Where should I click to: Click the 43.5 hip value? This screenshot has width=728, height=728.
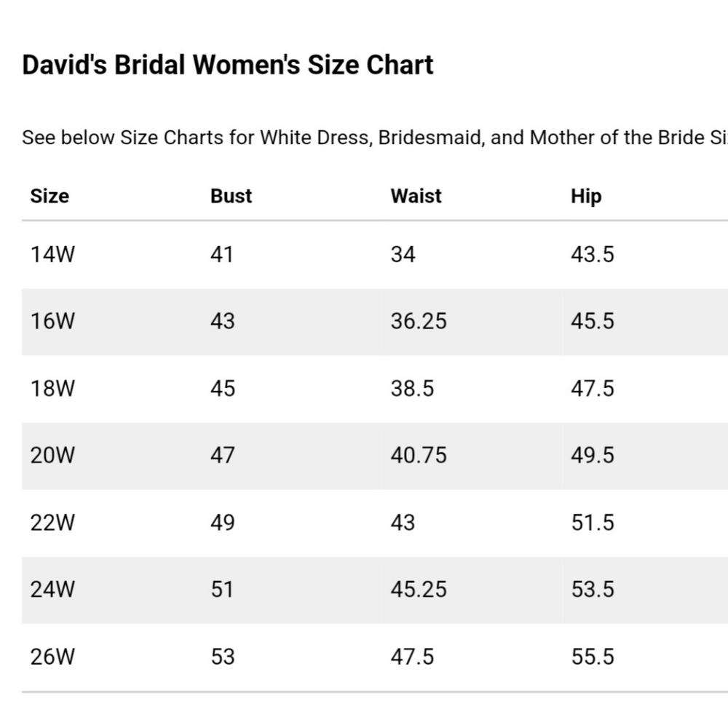tap(593, 254)
